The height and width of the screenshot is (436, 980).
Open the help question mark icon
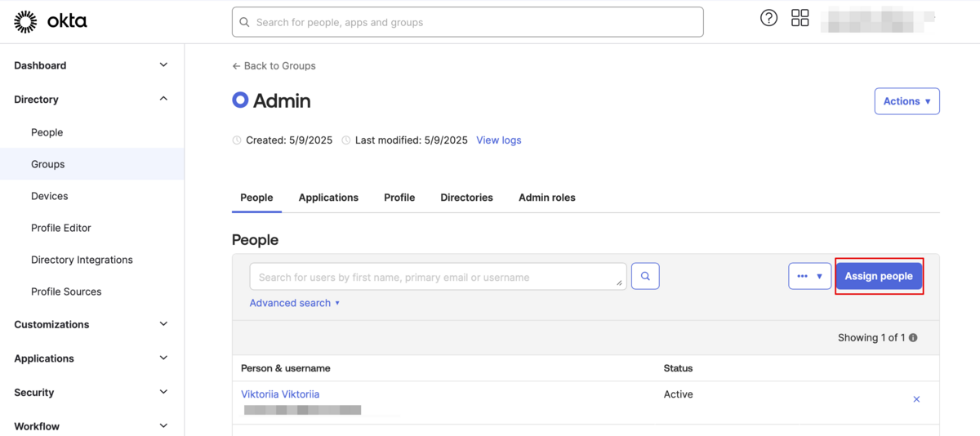(768, 18)
